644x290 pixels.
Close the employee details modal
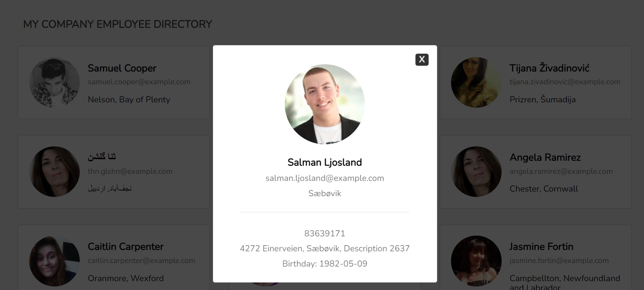click(422, 59)
